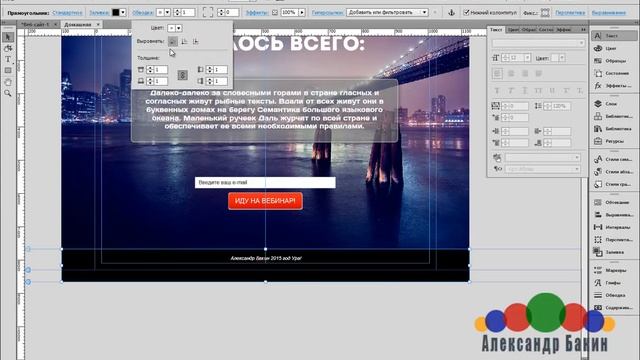
Task: Click the Перспектива link in control bar
Action: pyautogui.click(x=570, y=13)
